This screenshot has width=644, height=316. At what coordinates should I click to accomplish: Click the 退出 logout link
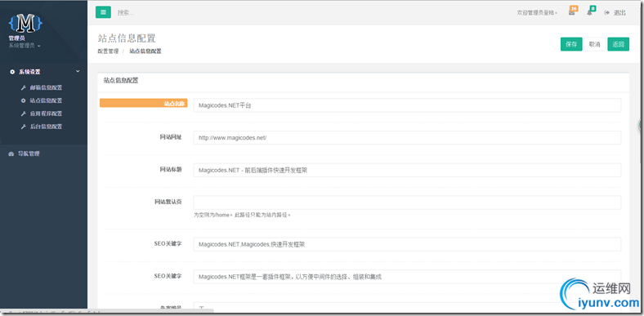[x=619, y=13]
